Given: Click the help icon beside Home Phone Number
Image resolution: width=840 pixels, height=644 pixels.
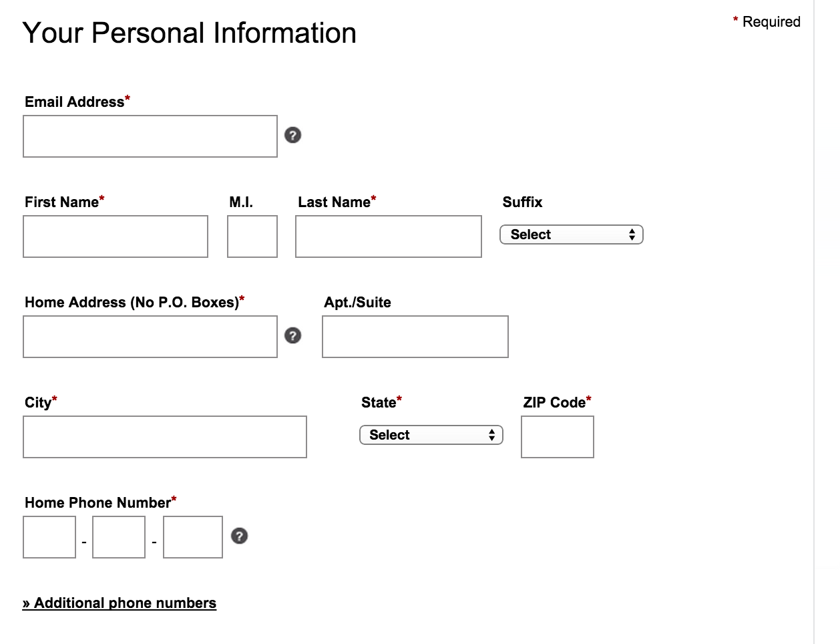Looking at the screenshot, I should [239, 536].
